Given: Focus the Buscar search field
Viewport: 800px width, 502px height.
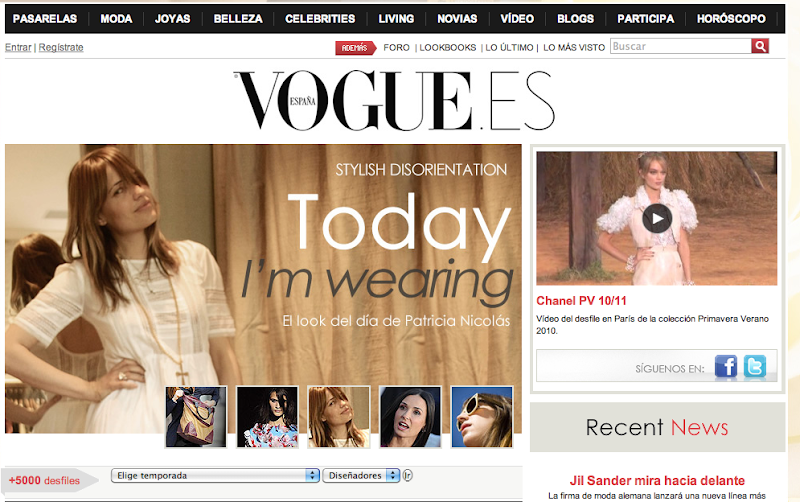Looking at the screenshot, I should coord(681,46).
